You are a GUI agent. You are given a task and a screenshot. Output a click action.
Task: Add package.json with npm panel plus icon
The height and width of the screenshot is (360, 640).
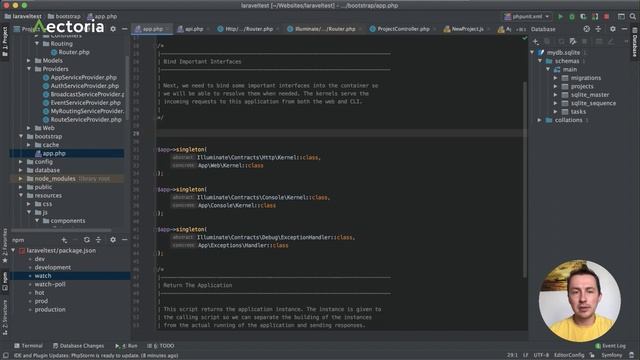(x=64, y=240)
